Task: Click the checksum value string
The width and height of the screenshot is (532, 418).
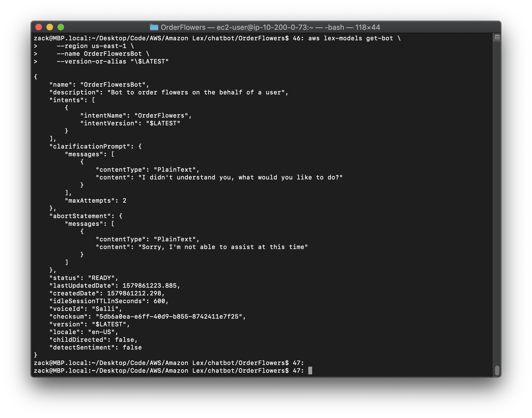Action: [169, 317]
